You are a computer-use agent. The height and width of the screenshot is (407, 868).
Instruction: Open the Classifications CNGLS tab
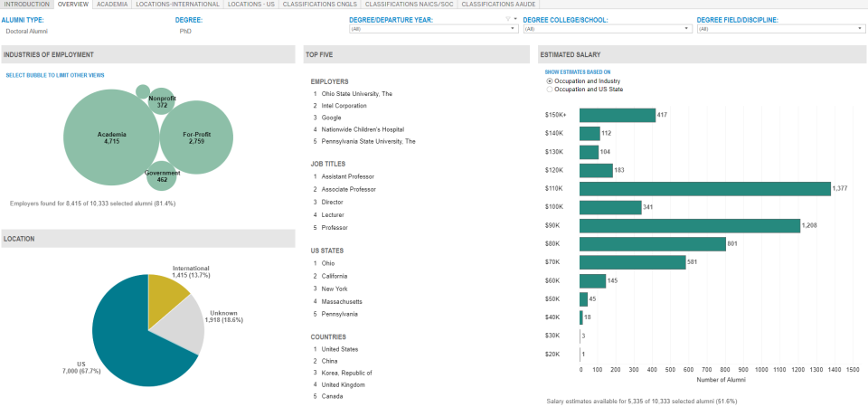(x=319, y=4)
